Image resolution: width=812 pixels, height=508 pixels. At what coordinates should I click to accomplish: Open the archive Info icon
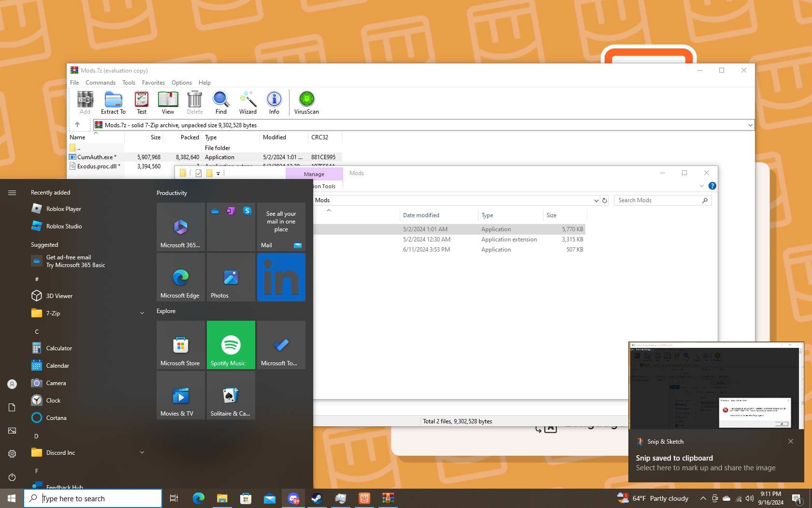pos(274,103)
